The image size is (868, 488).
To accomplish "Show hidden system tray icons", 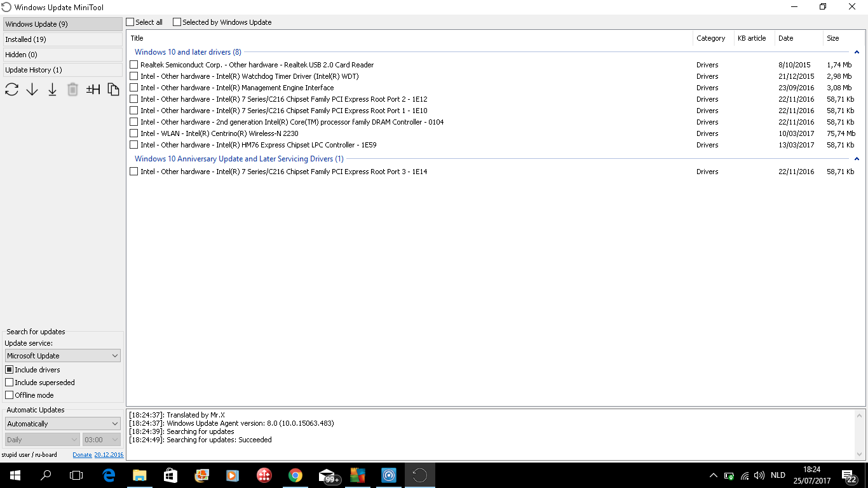I will (x=714, y=475).
